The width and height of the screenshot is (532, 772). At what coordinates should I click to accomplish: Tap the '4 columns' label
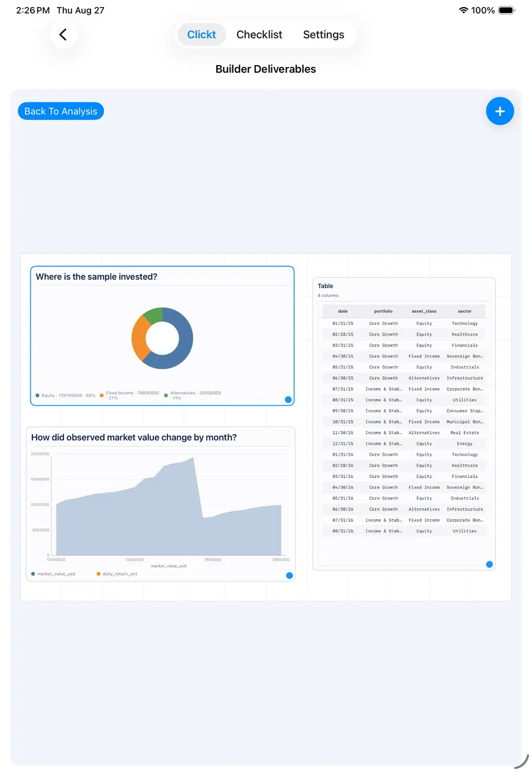click(x=328, y=295)
